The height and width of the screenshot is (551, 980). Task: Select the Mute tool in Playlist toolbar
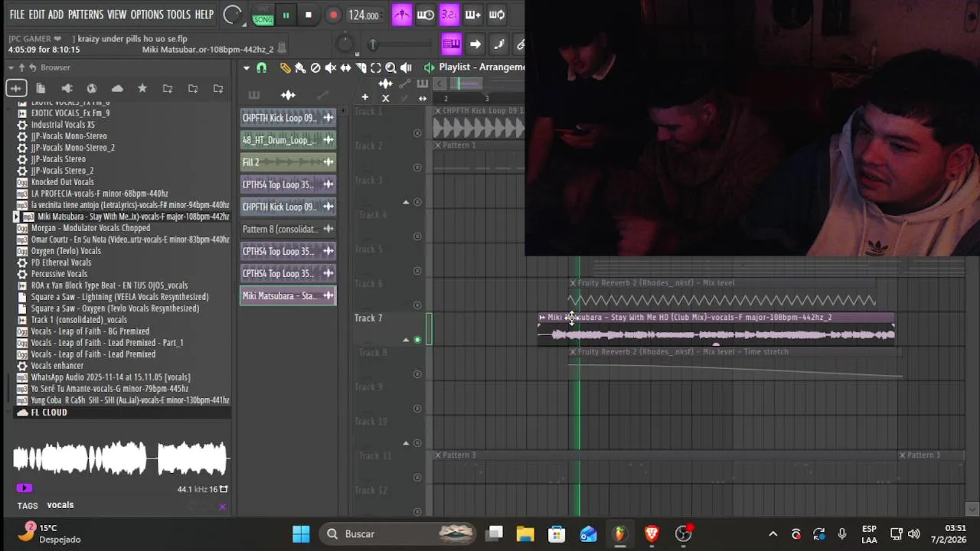click(331, 67)
